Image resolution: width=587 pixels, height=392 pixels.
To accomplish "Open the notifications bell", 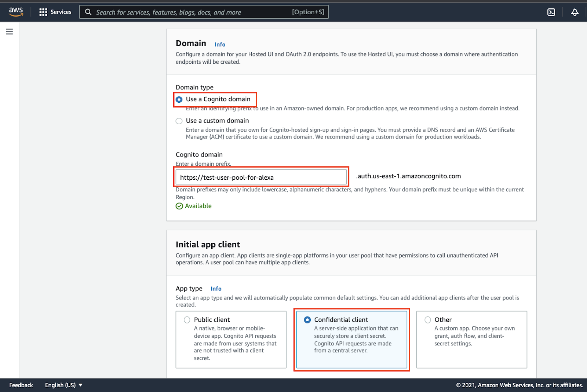I will [575, 12].
